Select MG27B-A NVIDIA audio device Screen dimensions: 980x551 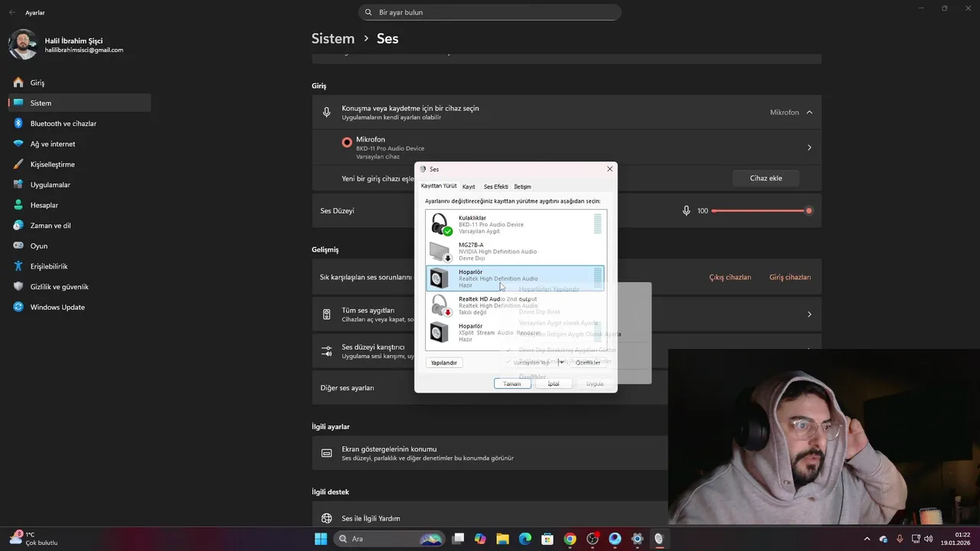tap(514, 251)
